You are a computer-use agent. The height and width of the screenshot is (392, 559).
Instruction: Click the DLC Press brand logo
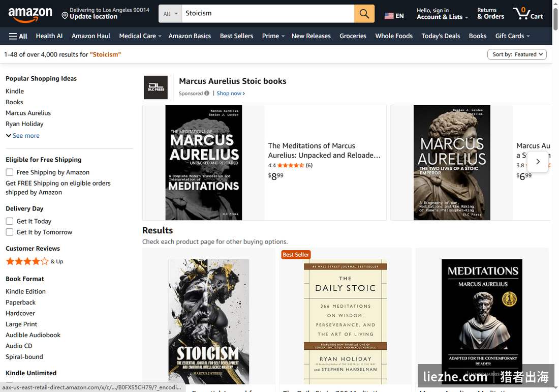tap(156, 87)
